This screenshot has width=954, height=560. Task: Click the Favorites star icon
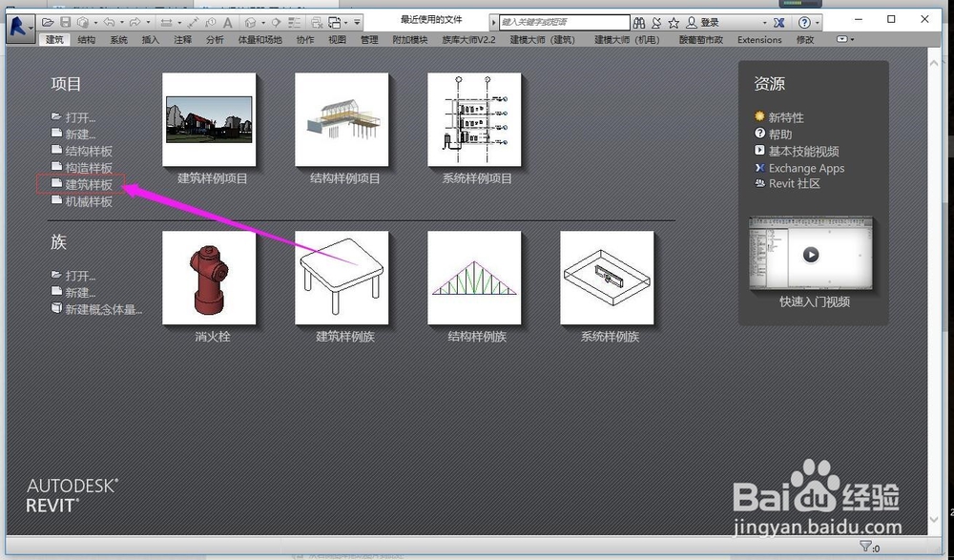tap(674, 23)
